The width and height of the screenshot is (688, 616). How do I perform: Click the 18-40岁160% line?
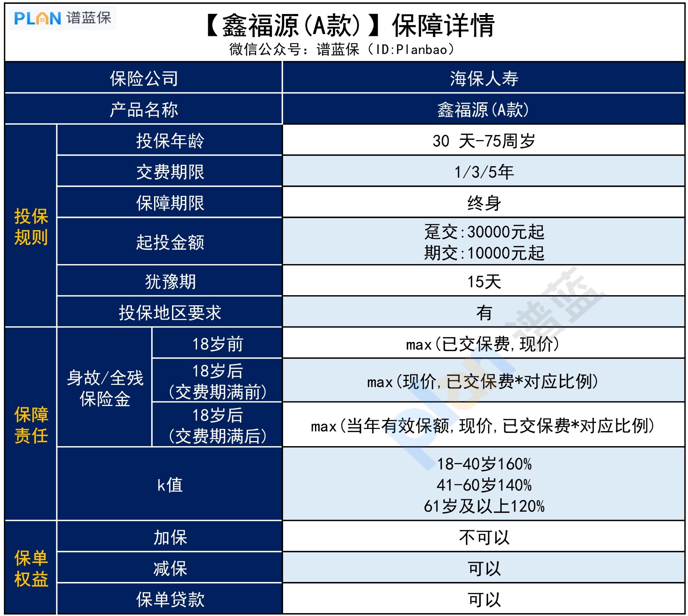pos(484,464)
